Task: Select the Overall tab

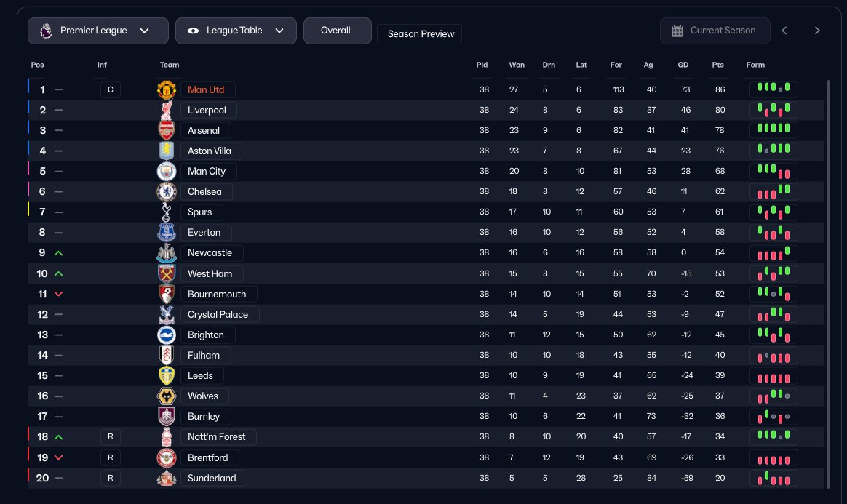Action: point(335,31)
